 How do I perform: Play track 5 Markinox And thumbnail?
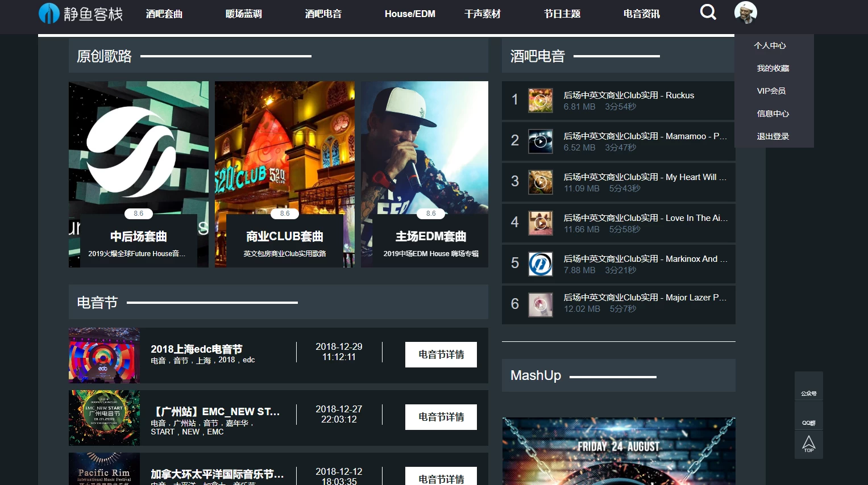[x=540, y=264]
